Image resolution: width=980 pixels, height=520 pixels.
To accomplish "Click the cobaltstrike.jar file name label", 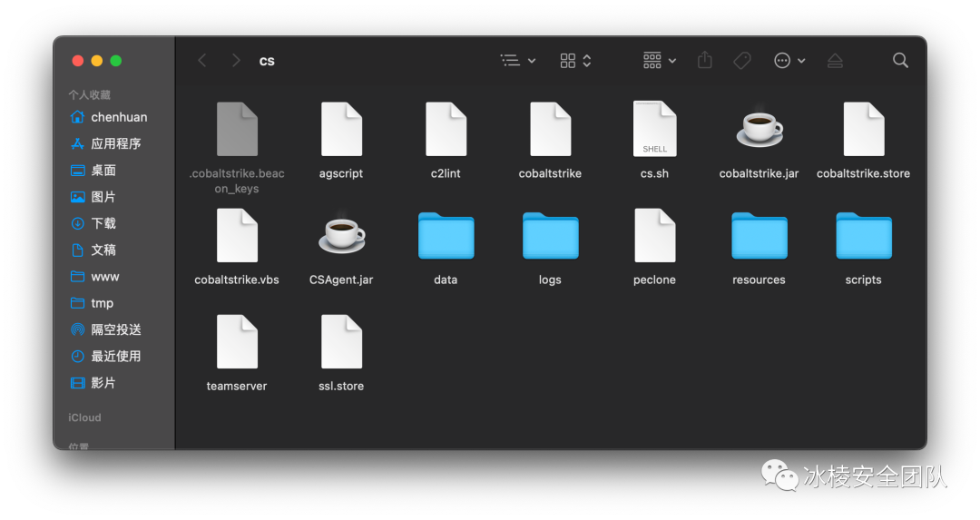I will tap(759, 173).
